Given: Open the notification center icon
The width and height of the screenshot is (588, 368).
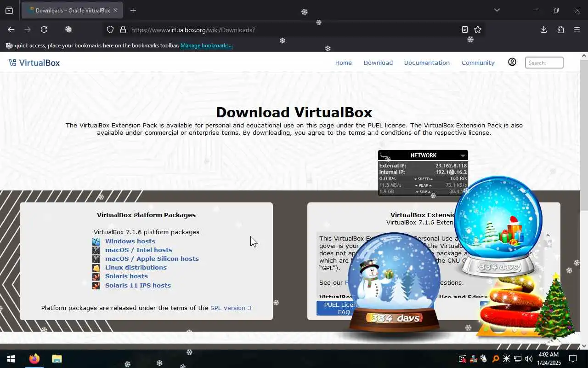Looking at the screenshot, I should (573, 359).
